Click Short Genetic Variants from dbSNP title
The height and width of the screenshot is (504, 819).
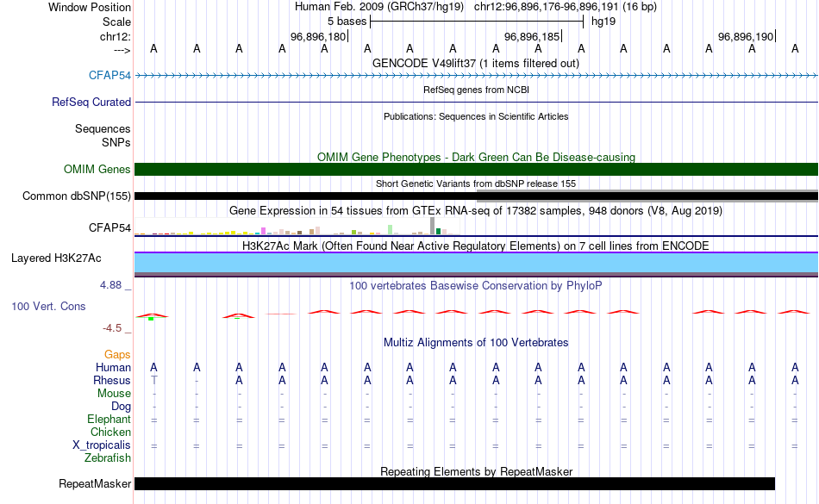tap(475, 184)
